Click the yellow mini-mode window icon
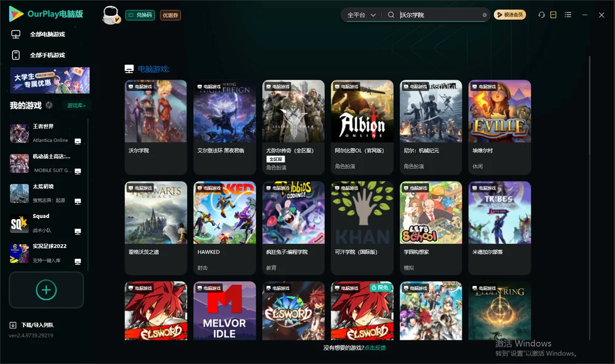The height and width of the screenshot is (364, 615). 553,15
